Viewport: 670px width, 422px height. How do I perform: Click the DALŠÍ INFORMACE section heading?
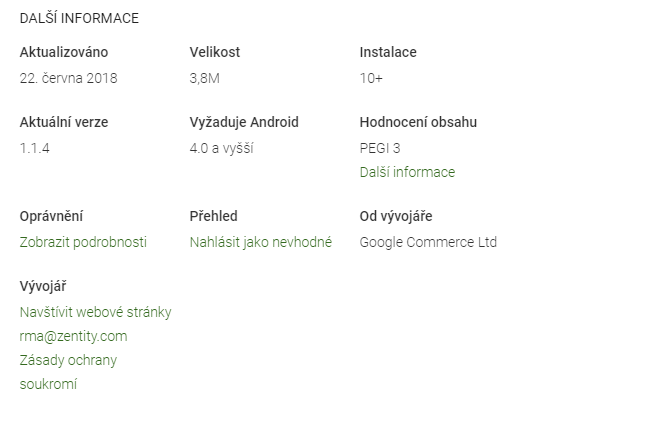(x=79, y=18)
